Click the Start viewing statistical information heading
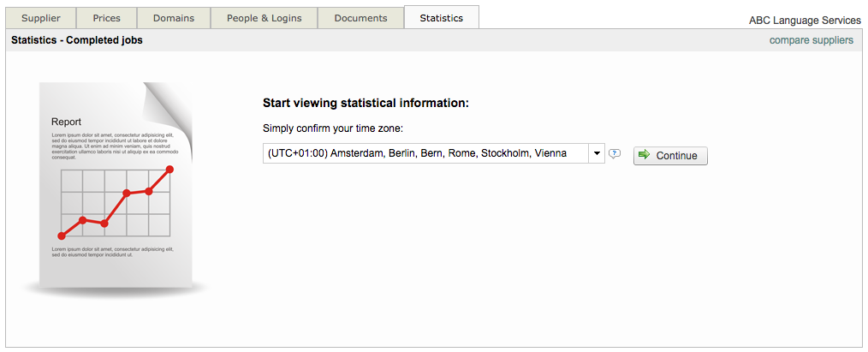The height and width of the screenshot is (352, 868). (366, 104)
